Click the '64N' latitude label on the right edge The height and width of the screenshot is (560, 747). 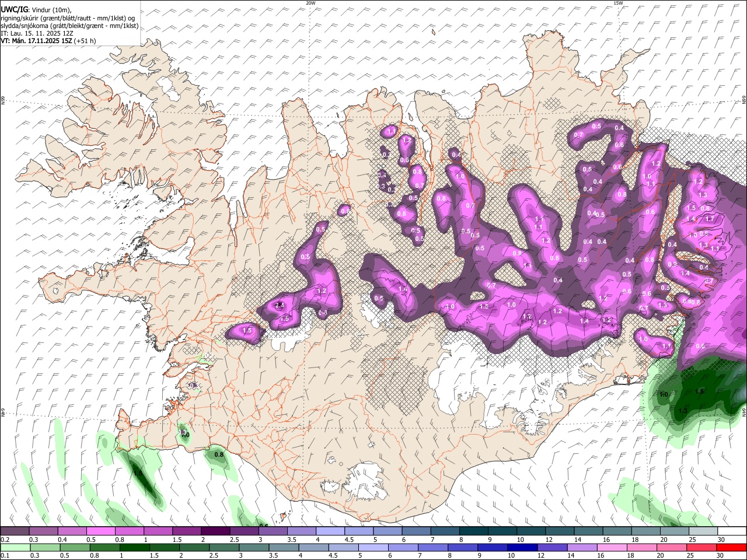pos(743,411)
